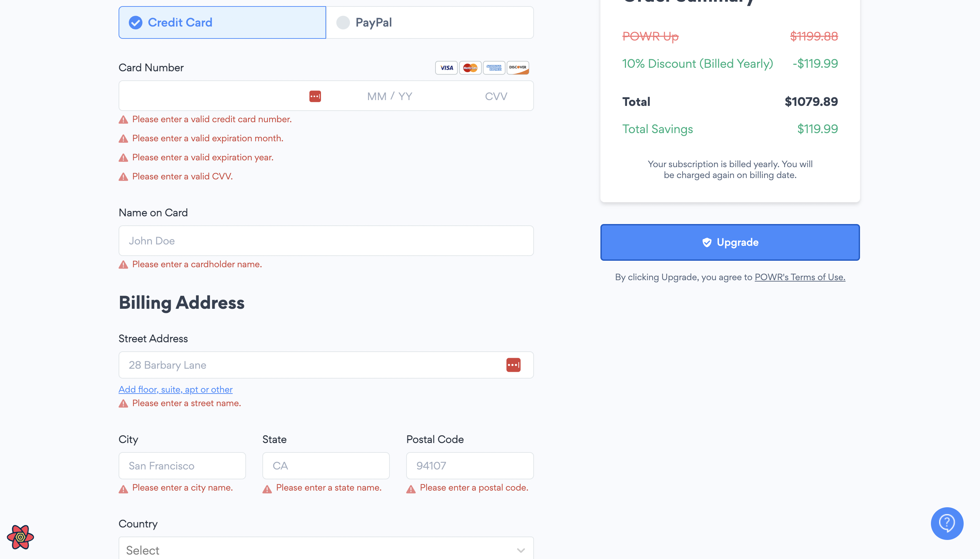Image resolution: width=980 pixels, height=559 pixels.
Task: Select the Credit Card payment option
Action: pos(222,22)
